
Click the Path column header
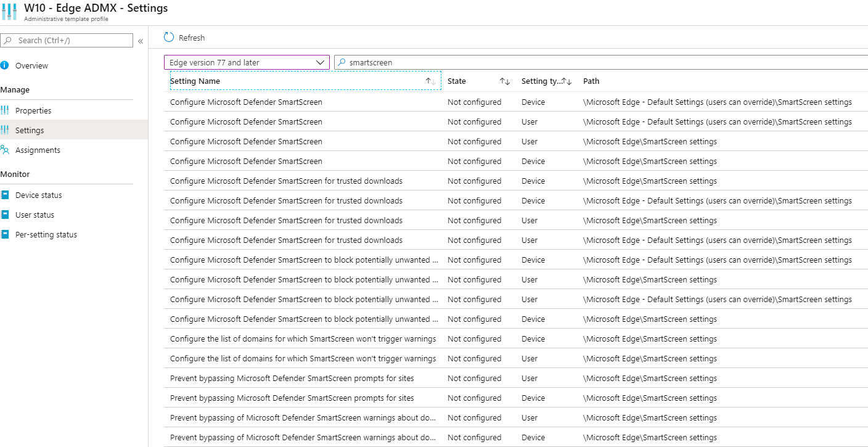pyautogui.click(x=591, y=81)
